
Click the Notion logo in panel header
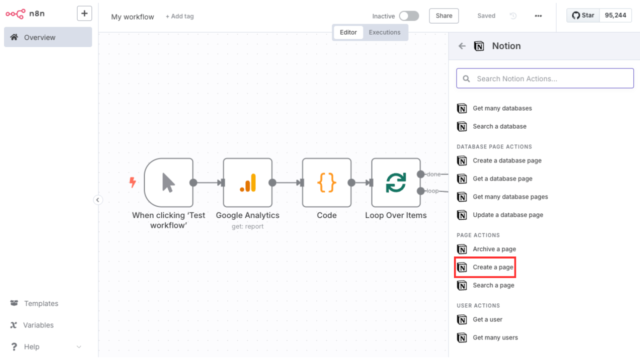[x=479, y=46]
